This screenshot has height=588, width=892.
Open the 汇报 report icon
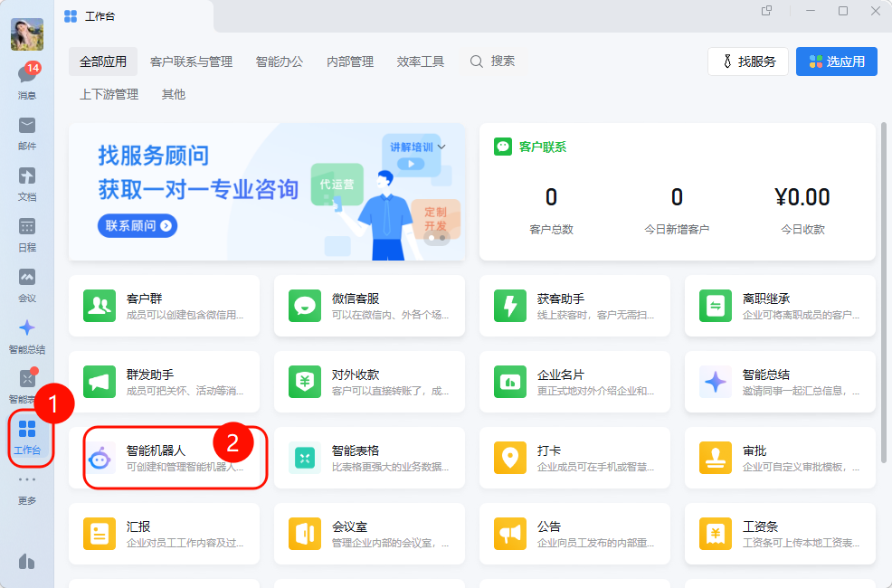point(100,534)
